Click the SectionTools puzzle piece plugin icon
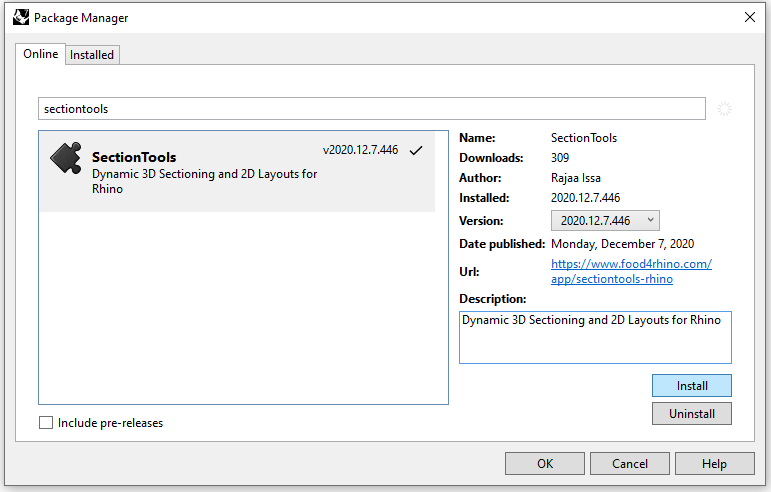 [65, 158]
